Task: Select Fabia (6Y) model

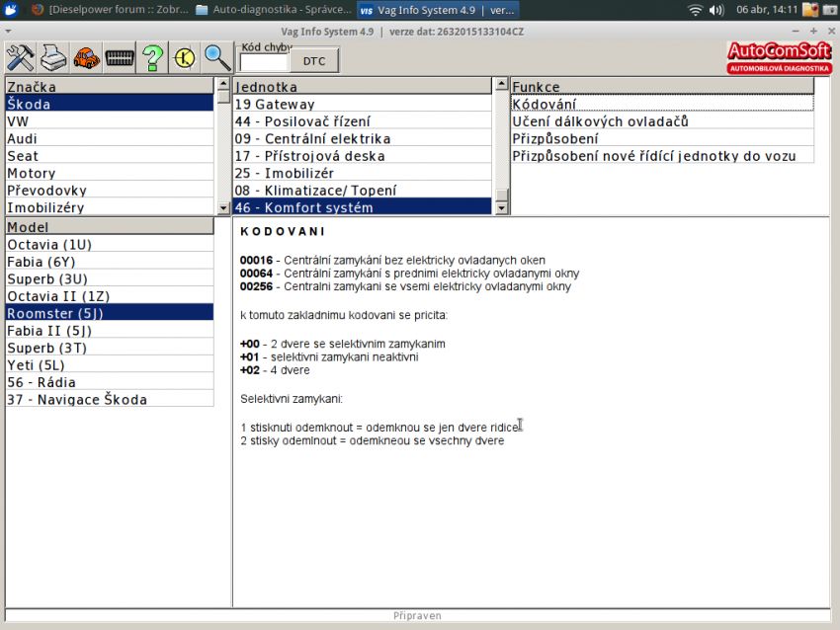Action: [x=110, y=262]
